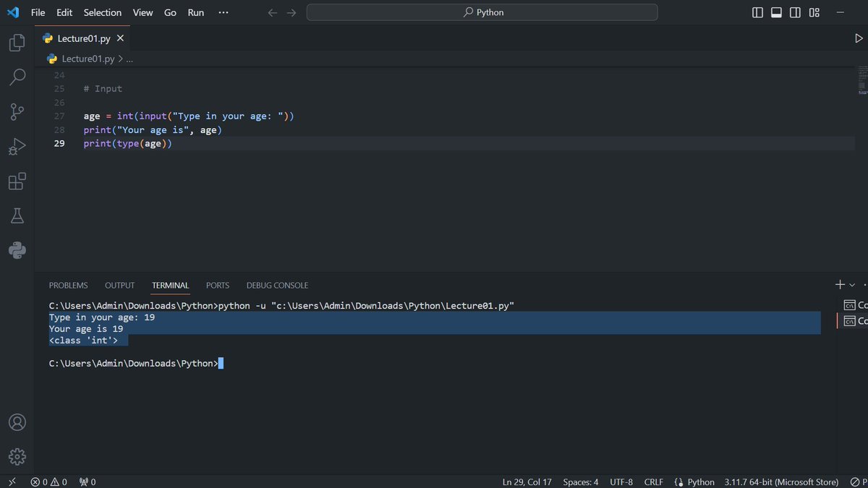
Task: Open the Manage gear menu
Action: (x=17, y=456)
